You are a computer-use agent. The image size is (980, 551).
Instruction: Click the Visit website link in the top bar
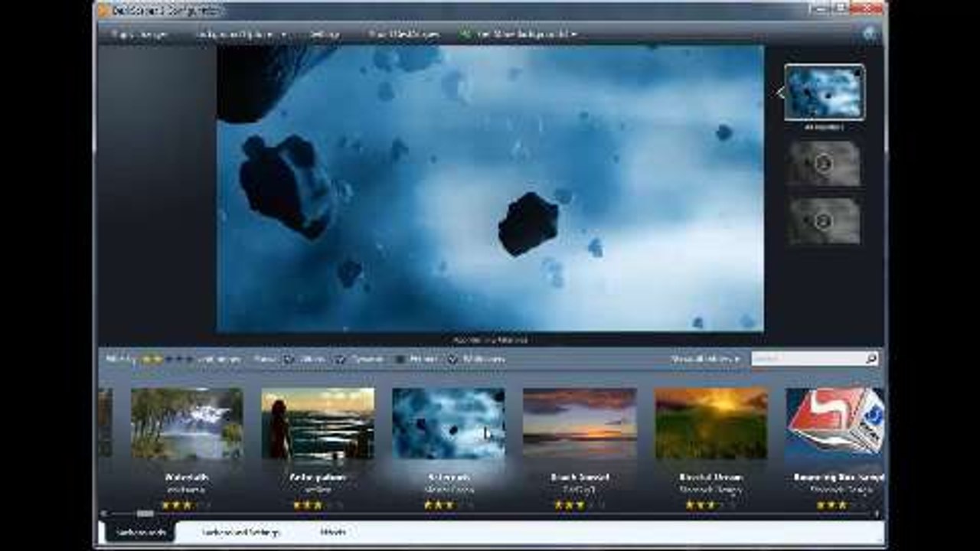tap(403, 34)
